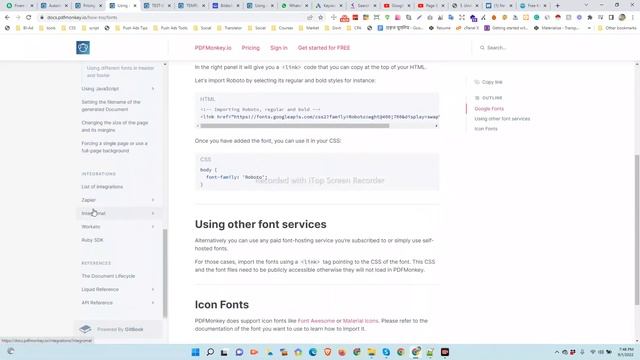Click the Copy link button
The image size is (640, 360).
[488, 82]
